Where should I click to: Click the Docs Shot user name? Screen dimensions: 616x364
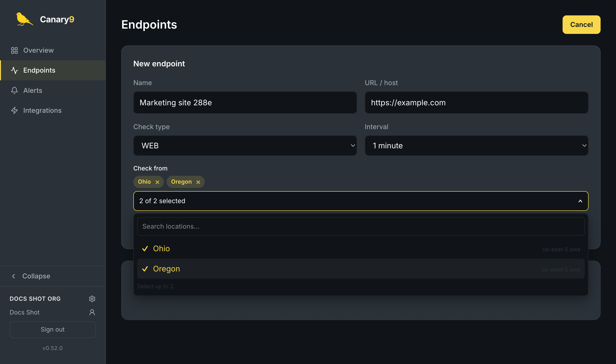click(x=25, y=312)
